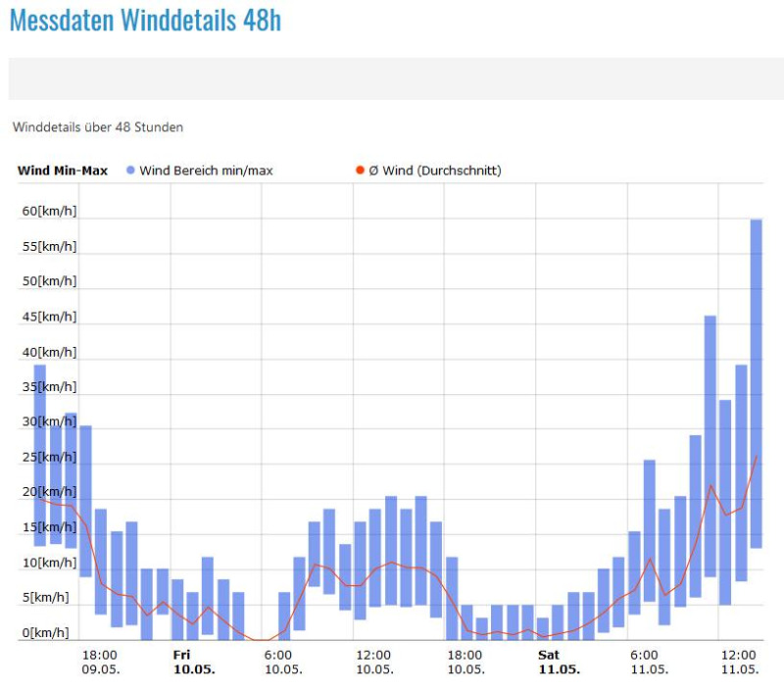784x692 pixels.
Task: Click the 0[km/h] y-axis label
Action: click(x=49, y=632)
